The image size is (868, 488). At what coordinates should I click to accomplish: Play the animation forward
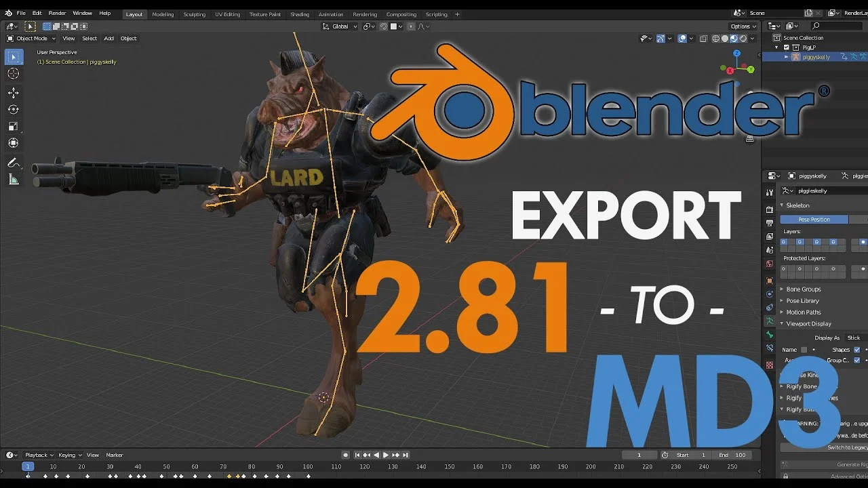tap(386, 455)
